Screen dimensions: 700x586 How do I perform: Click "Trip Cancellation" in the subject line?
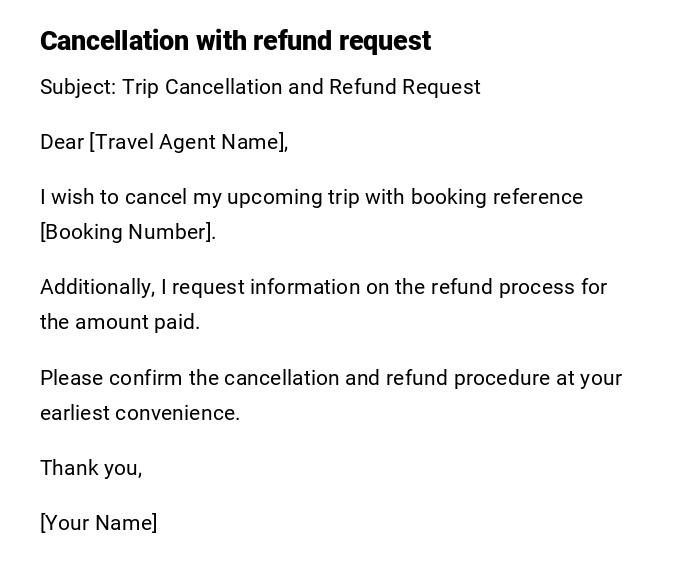pos(202,87)
